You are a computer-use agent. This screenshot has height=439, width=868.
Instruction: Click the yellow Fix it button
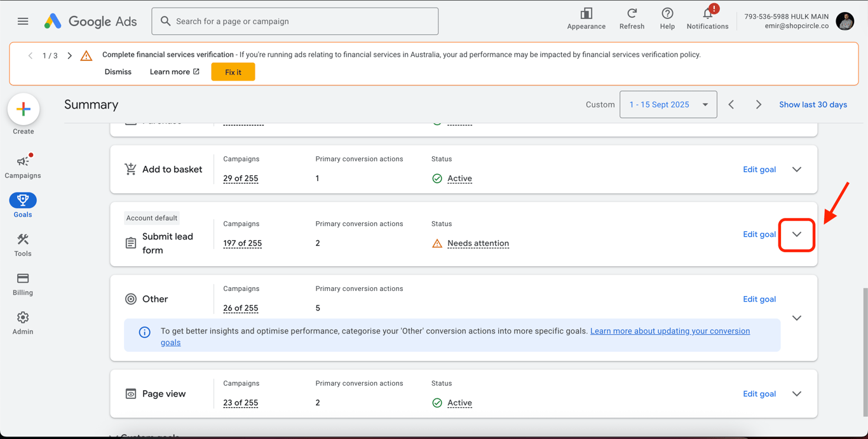point(233,72)
